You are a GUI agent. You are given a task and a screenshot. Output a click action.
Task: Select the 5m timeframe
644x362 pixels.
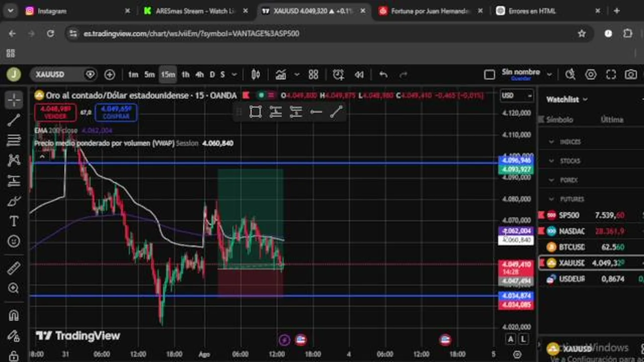click(x=149, y=74)
